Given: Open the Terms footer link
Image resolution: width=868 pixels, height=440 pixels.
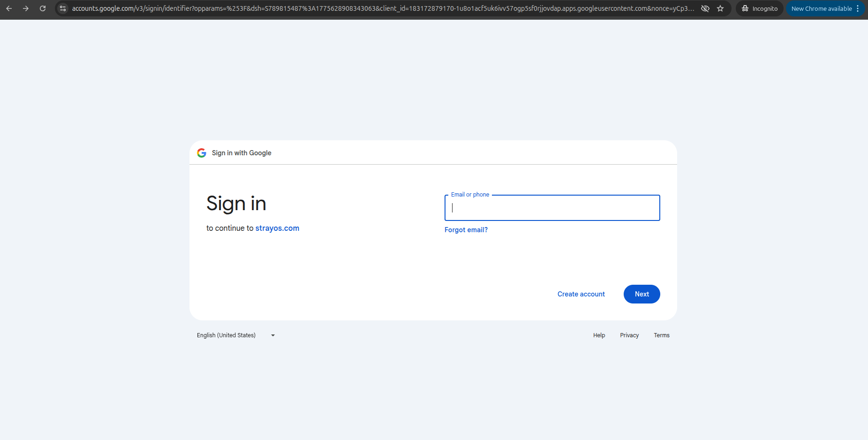Looking at the screenshot, I should coord(661,335).
